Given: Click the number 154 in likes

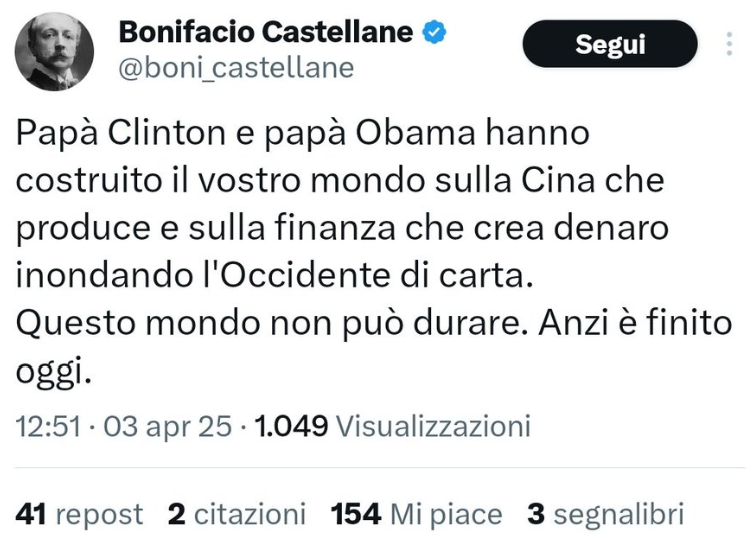Looking at the screenshot, I should 356,514.
